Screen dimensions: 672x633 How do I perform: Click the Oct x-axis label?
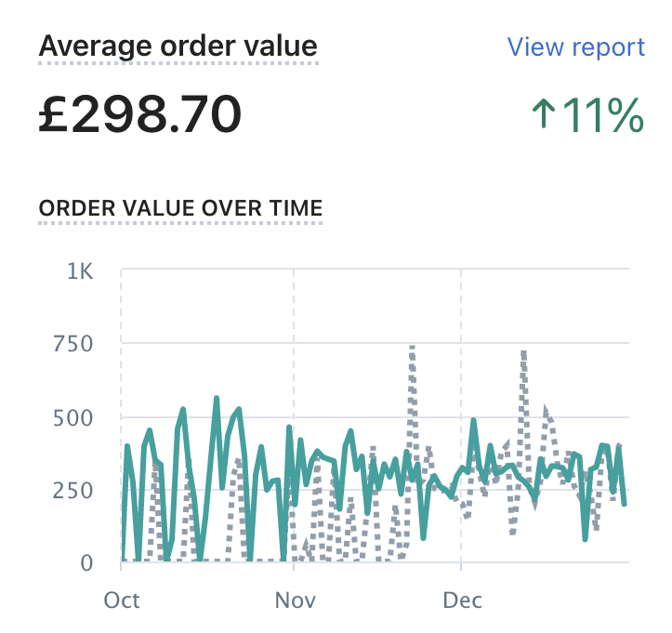[x=122, y=600]
